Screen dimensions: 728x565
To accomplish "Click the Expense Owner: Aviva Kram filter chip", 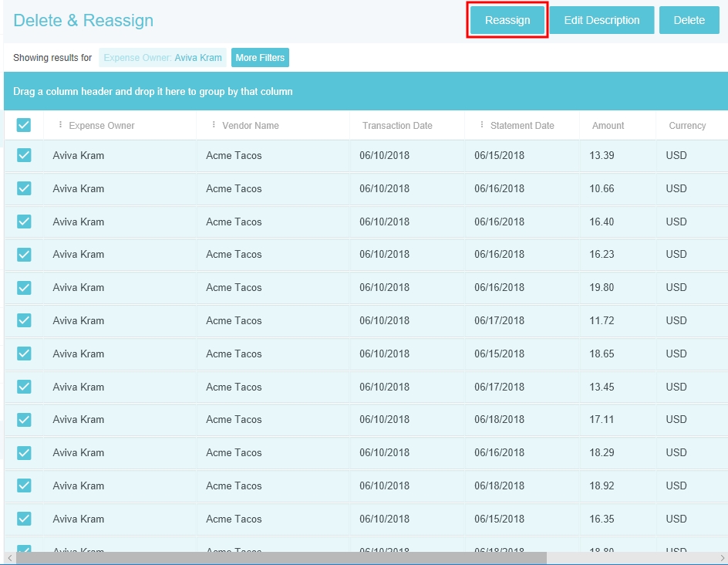I will [163, 58].
